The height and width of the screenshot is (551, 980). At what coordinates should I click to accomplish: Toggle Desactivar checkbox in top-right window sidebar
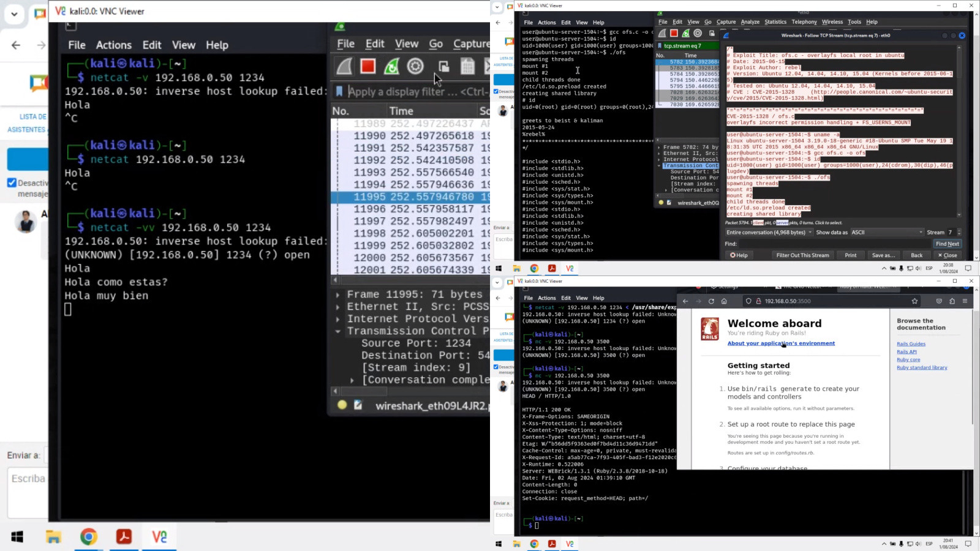coord(496,91)
